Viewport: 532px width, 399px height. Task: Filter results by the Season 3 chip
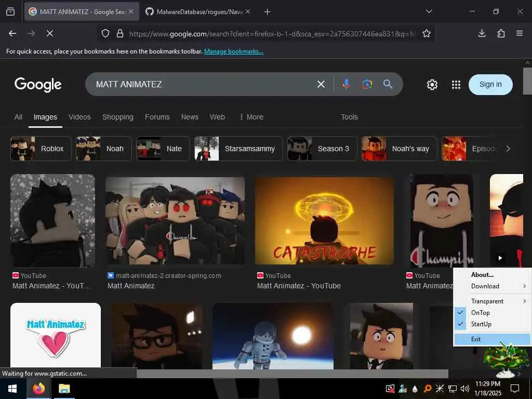(x=322, y=149)
